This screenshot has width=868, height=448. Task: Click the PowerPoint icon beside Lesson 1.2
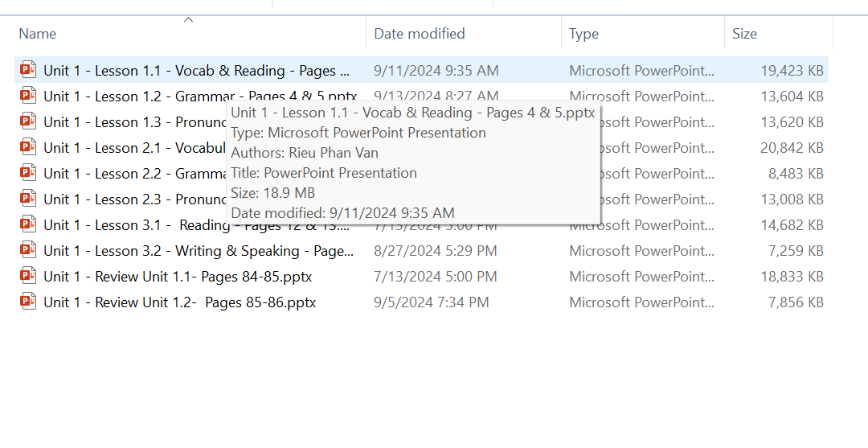[29, 96]
